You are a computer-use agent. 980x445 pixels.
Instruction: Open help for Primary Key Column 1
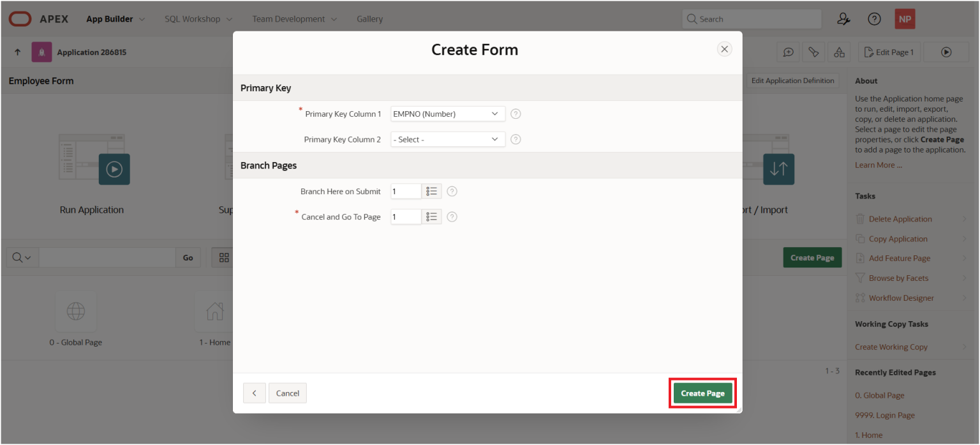pos(515,114)
